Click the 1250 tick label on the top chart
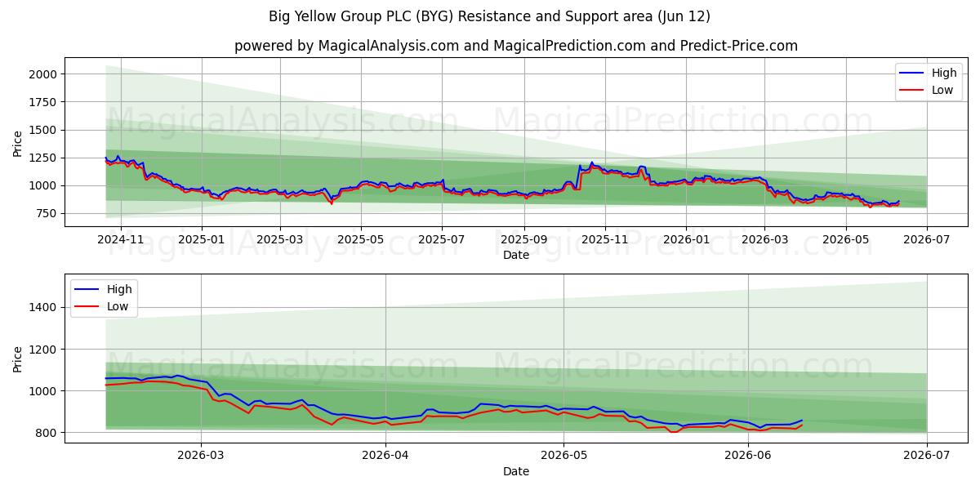 (x=43, y=158)
